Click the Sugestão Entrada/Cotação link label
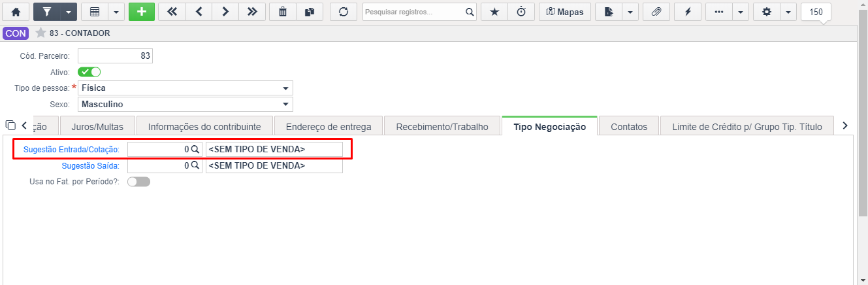This screenshot has height=285, width=868. [x=71, y=150]
